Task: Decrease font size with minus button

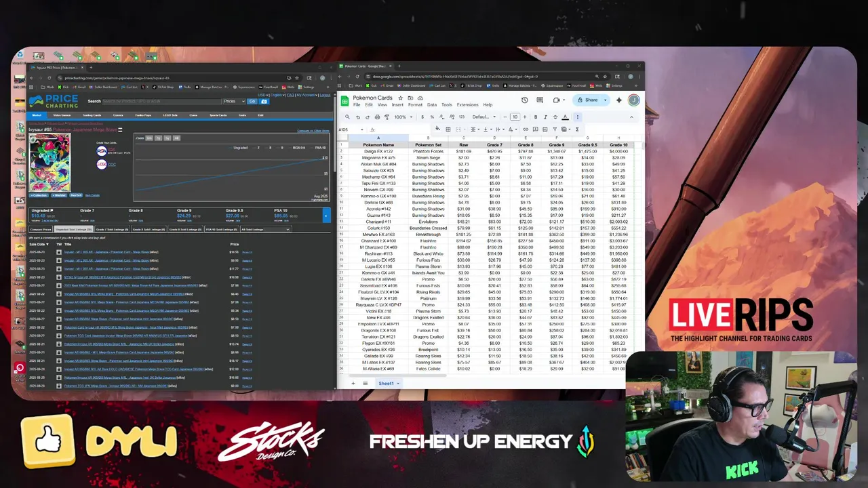Action: (x=505, y=117)
